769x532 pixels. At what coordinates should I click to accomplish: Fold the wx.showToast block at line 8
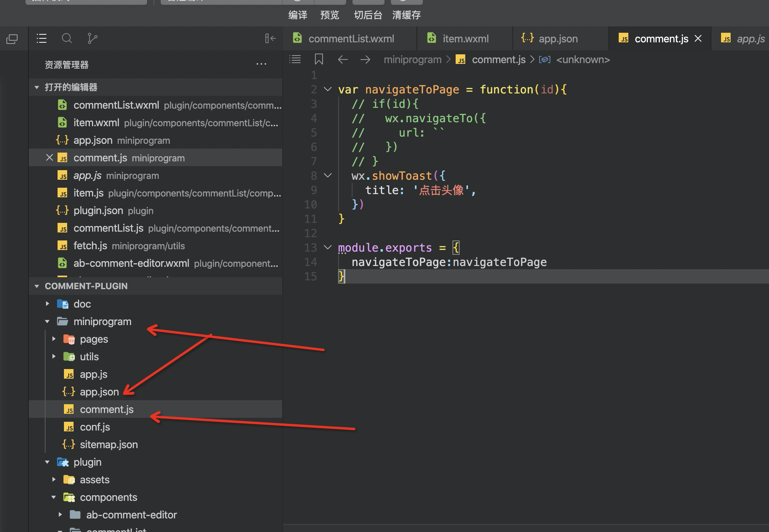point(328,175)
